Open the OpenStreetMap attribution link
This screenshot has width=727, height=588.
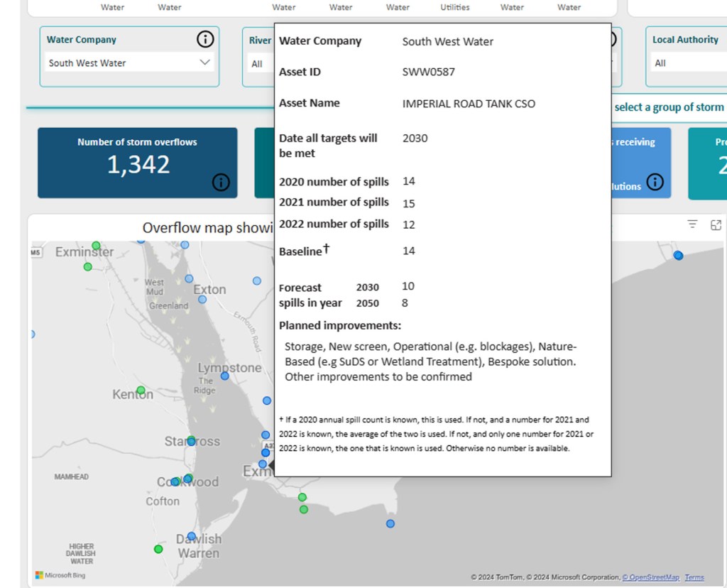(x=651, y=577)
